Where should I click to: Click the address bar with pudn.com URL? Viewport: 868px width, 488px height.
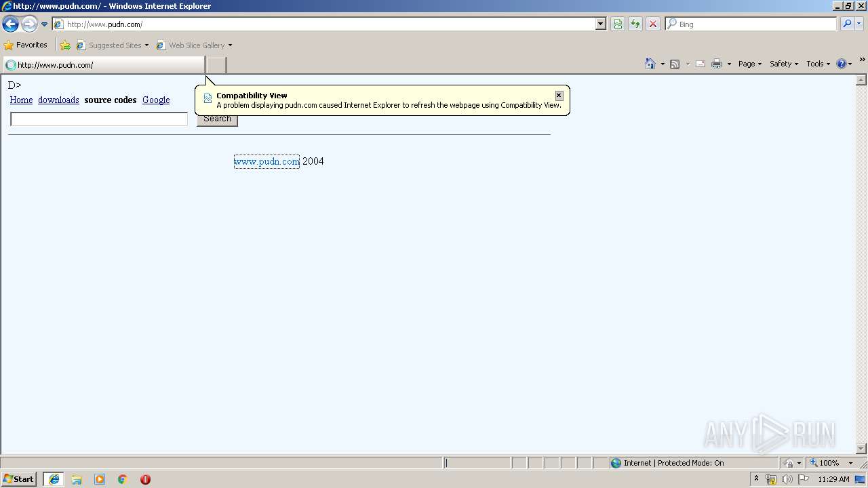(x=324, y=24)
